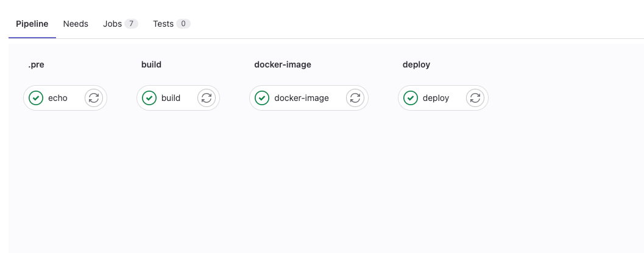This screenshot has height=253, width=644.
Task: Open the deploy job link
Action: point(436,98)
